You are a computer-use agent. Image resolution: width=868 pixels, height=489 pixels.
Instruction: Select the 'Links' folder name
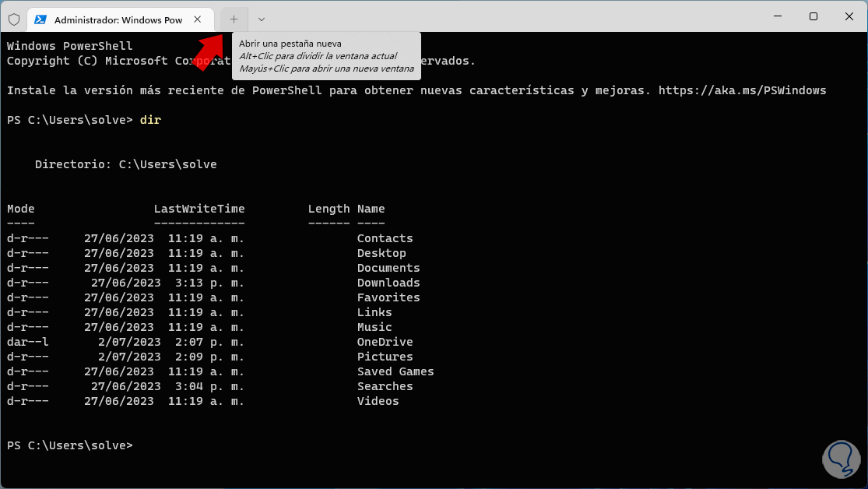pyautogui.click(x=374, y=312)
